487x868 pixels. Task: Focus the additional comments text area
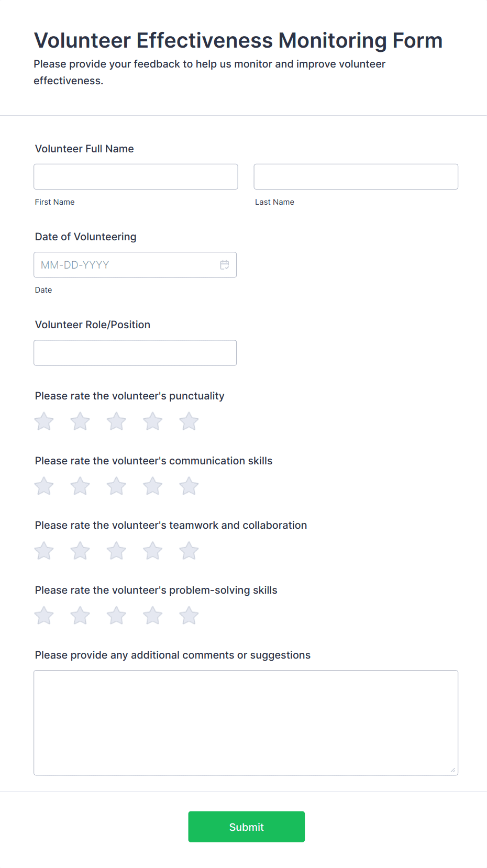[x=246, y=722]
